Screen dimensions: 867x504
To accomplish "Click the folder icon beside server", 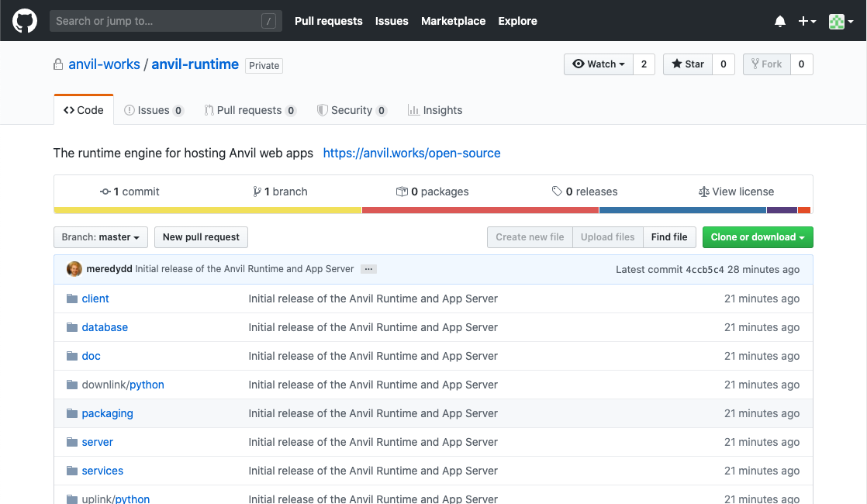I will [72, 442].
